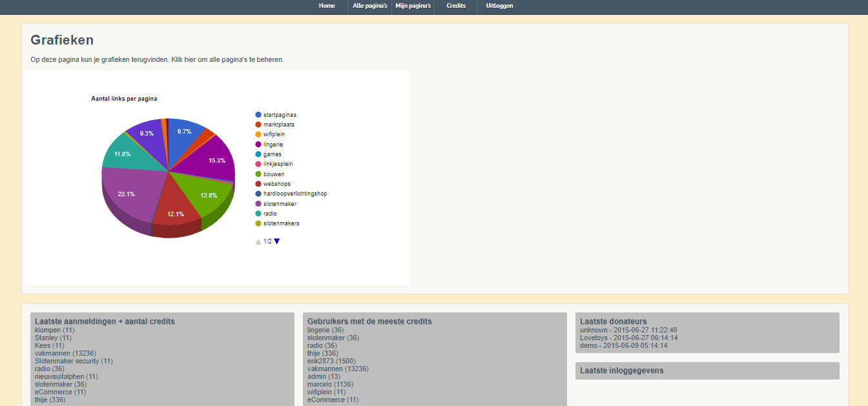Click unknown donor entry 2015-06-27 11:22:40

coord(628,330)
